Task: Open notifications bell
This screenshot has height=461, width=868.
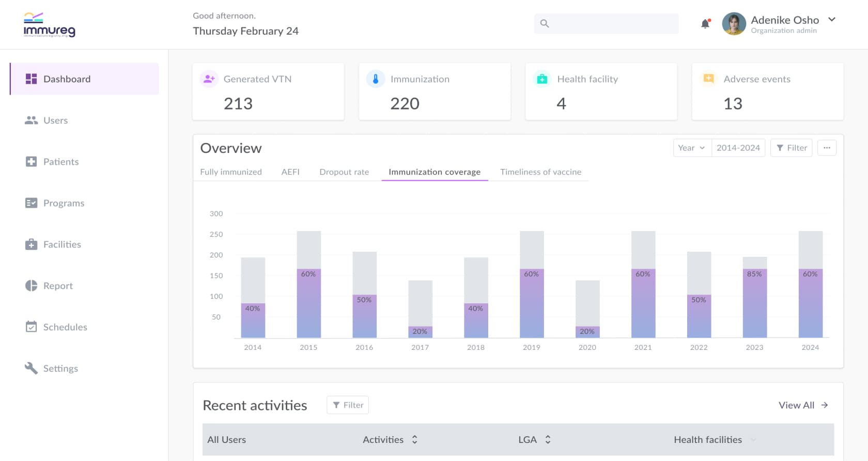Action: click(705, 23)
